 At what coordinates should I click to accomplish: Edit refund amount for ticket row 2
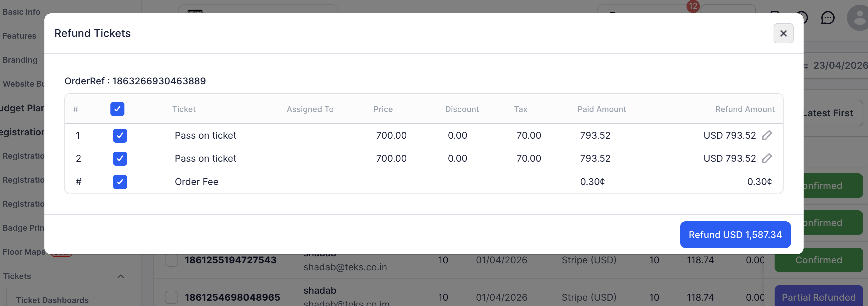[767, 158]
